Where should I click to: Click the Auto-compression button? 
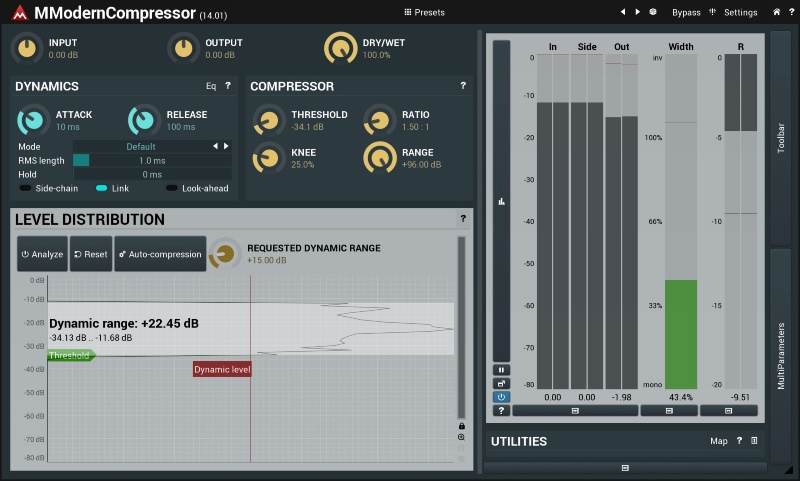click(160, 254)
